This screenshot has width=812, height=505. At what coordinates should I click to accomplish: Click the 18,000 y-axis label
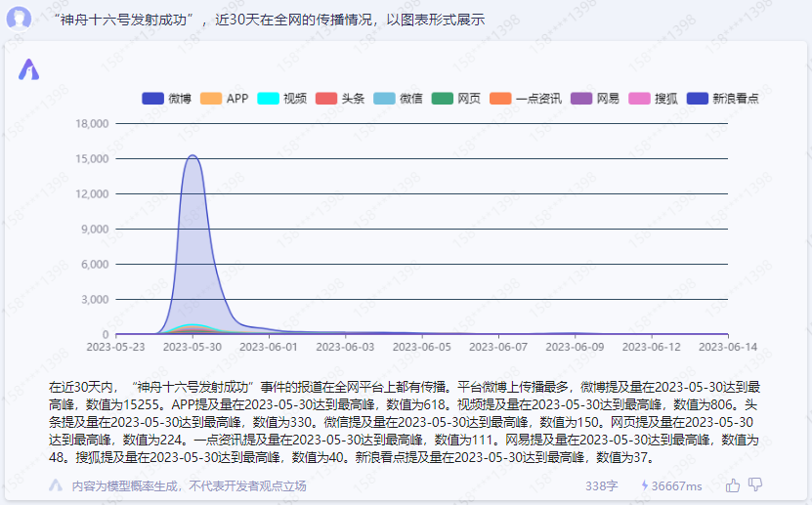(x=92, y=124)
